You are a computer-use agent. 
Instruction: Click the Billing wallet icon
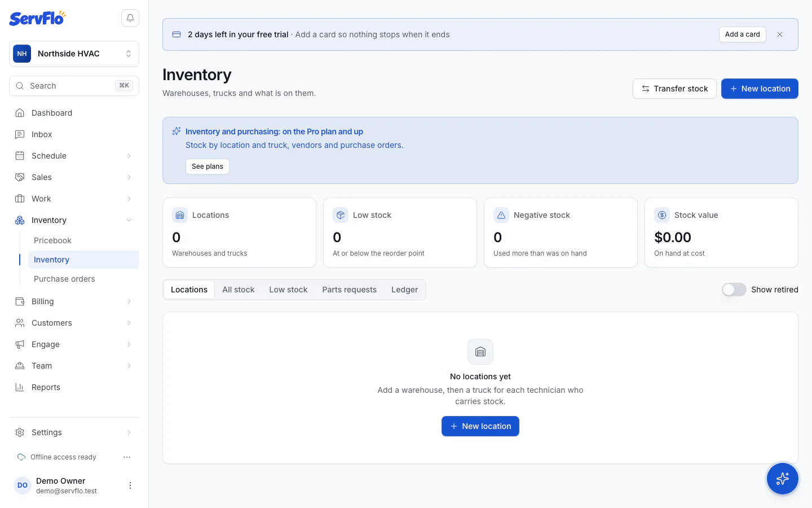[20, 301]
